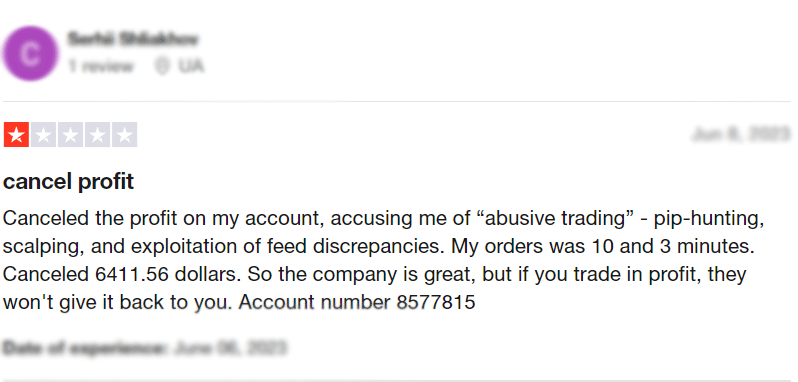
Task: Click the UA country label
Action: pyautogui.click(x=190, y=66)
